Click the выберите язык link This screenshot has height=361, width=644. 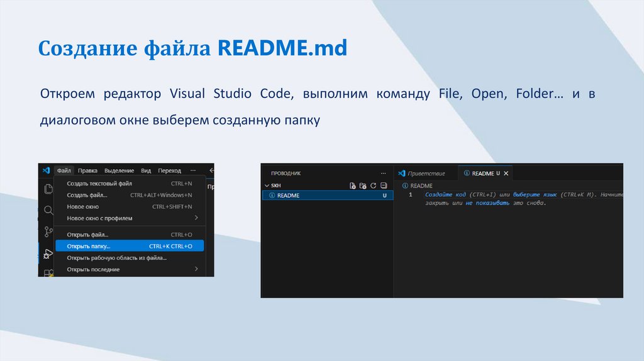pyautogui.click(x=535, y=195)
